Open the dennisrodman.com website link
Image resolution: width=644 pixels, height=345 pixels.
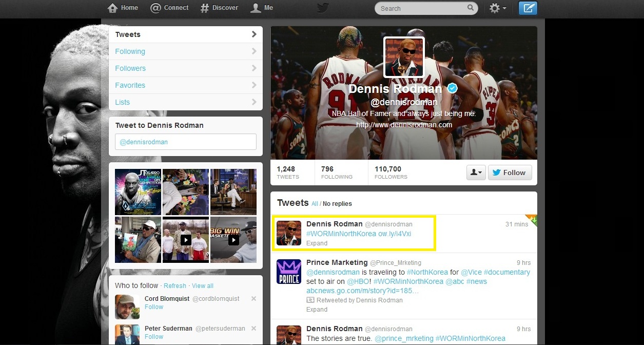coord(404,125)
